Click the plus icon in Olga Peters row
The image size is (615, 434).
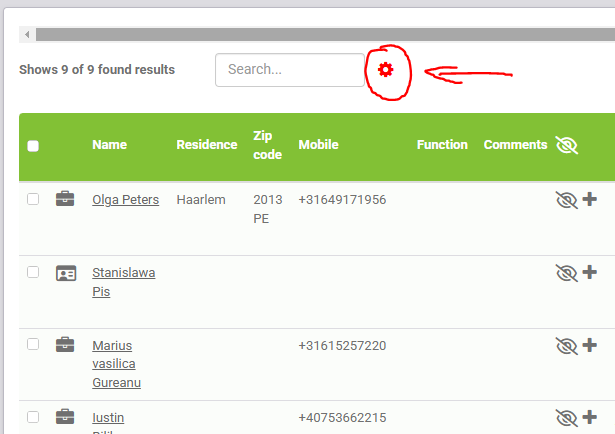pos(590,200)
